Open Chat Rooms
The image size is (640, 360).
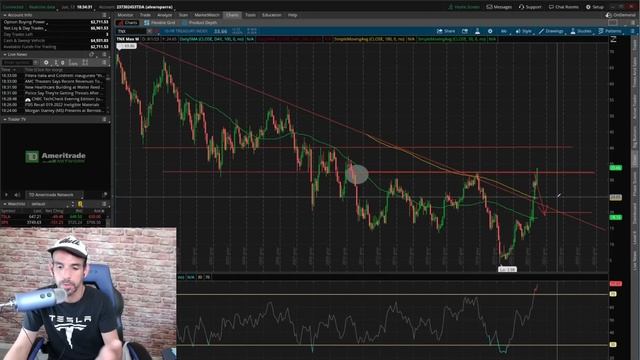[x=564, y=7]
